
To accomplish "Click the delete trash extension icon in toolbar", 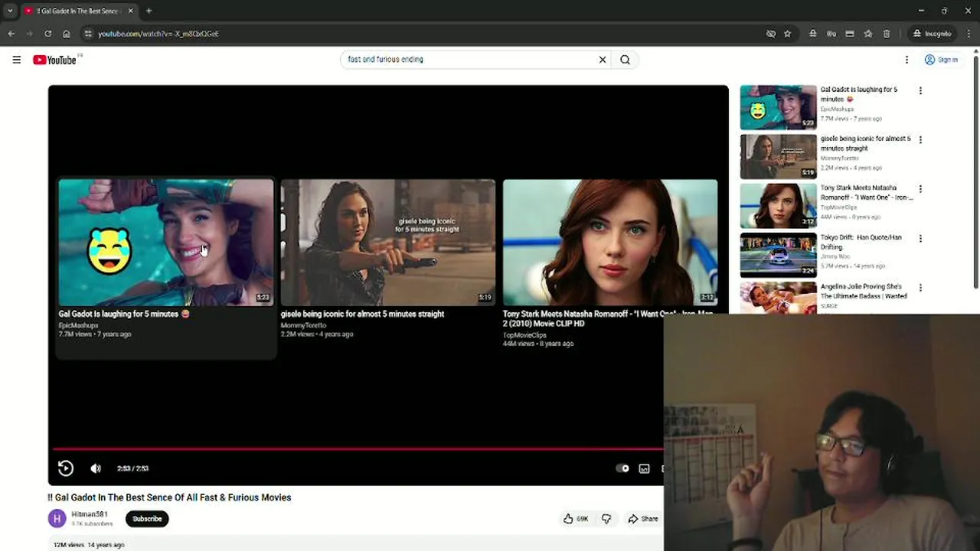I will [887, 34].
